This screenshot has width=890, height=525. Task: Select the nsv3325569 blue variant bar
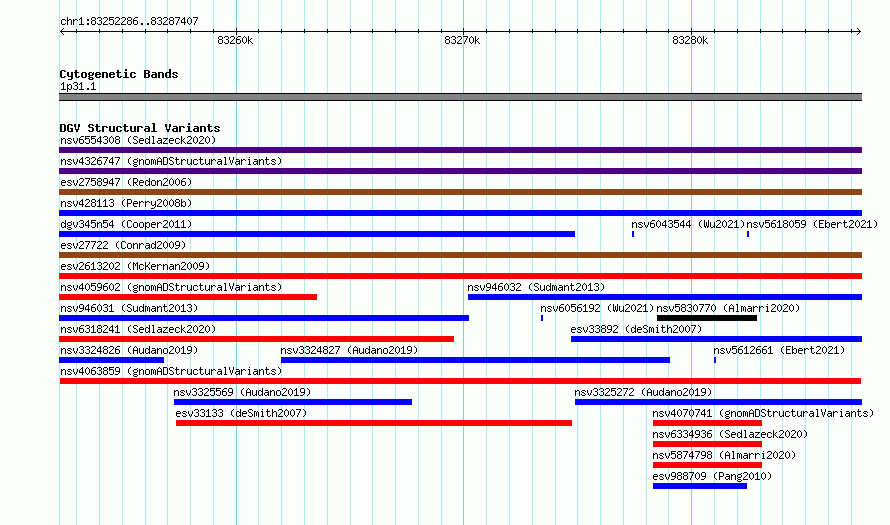[293, 402]
